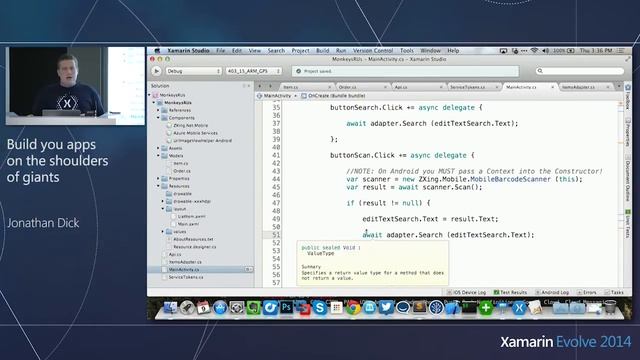640x360 pixels.
Task: Click the fullscreen arrows icon of Xamarin Studio window
Action: pos(628,59)
